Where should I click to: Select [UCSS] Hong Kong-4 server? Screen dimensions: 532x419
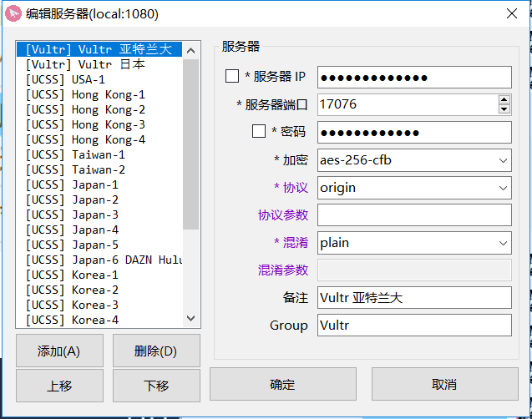(x=99, y=139)
